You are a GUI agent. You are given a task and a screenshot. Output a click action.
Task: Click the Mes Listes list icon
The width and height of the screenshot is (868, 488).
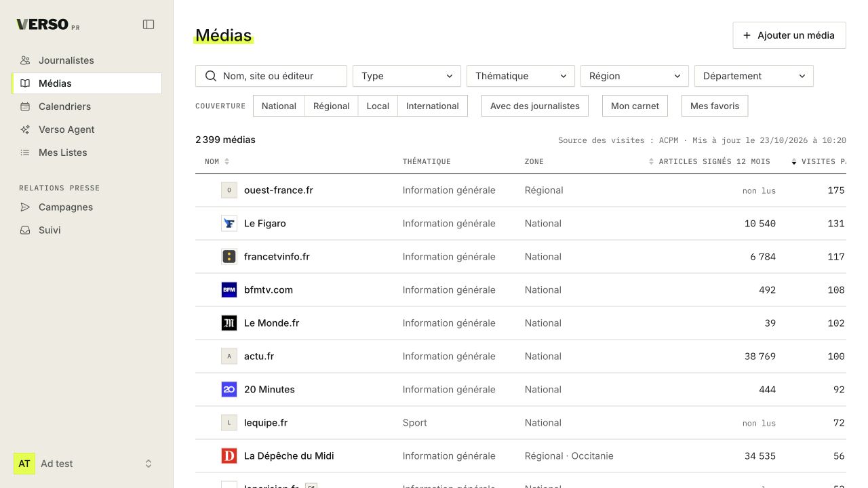(x=25, y=152)
